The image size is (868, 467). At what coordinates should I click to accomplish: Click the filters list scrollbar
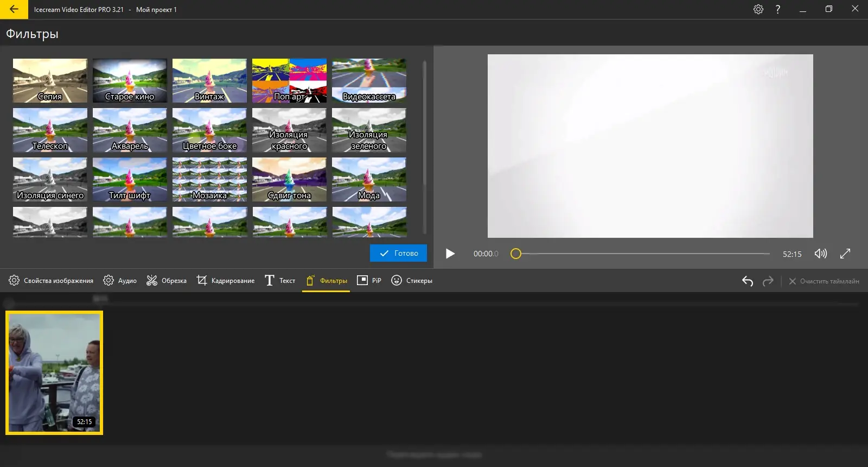coord(424,147)
